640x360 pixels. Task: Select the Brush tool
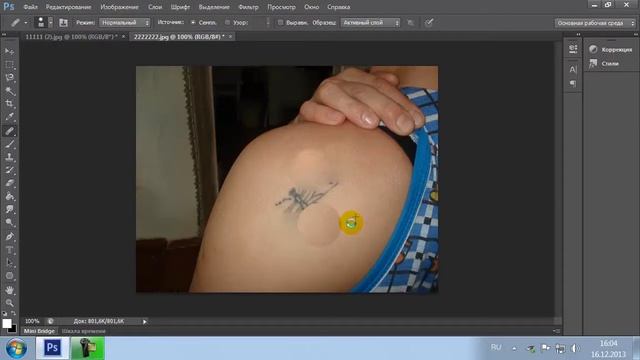9,144
